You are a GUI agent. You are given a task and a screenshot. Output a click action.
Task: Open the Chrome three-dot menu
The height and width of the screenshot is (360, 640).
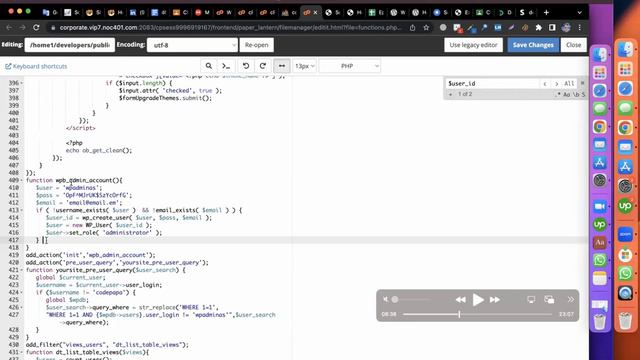click(x=580, y=28)
